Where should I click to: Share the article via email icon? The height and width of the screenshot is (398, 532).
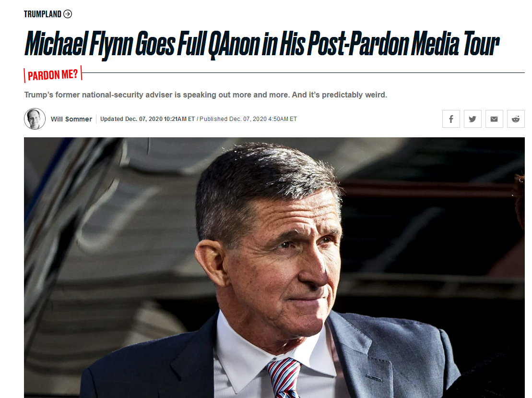click(494, 119)
